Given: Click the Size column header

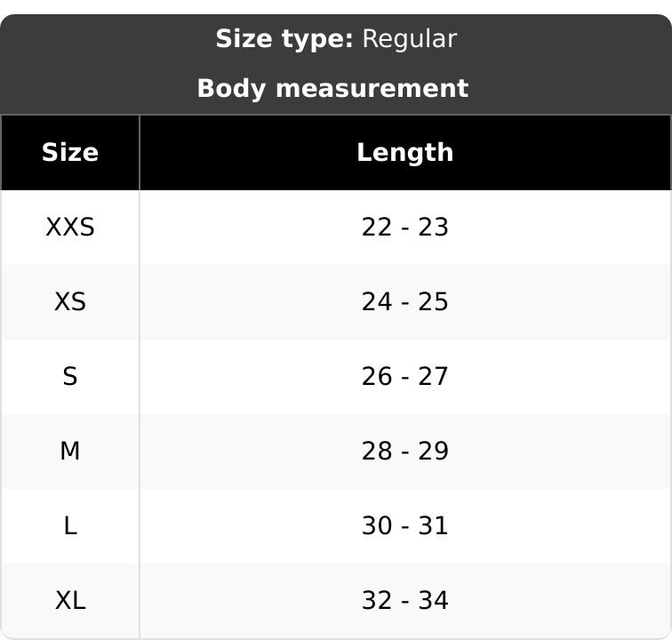Looking at the screenshot, I should coord(70,153).
